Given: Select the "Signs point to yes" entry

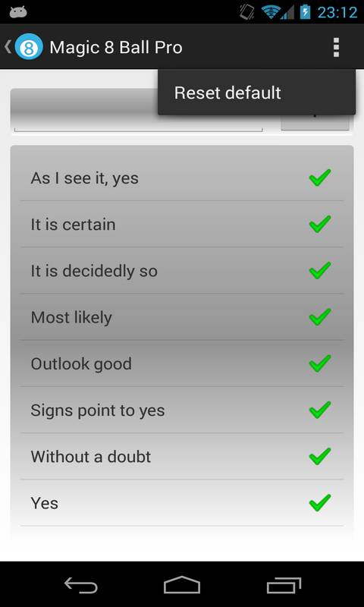Looking at the screenshot, I should pos(182,410).
